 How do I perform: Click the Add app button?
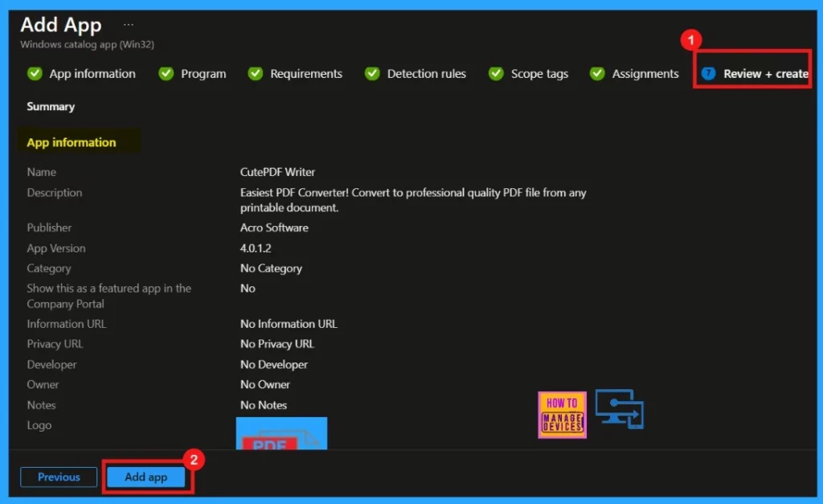point(146,477)
